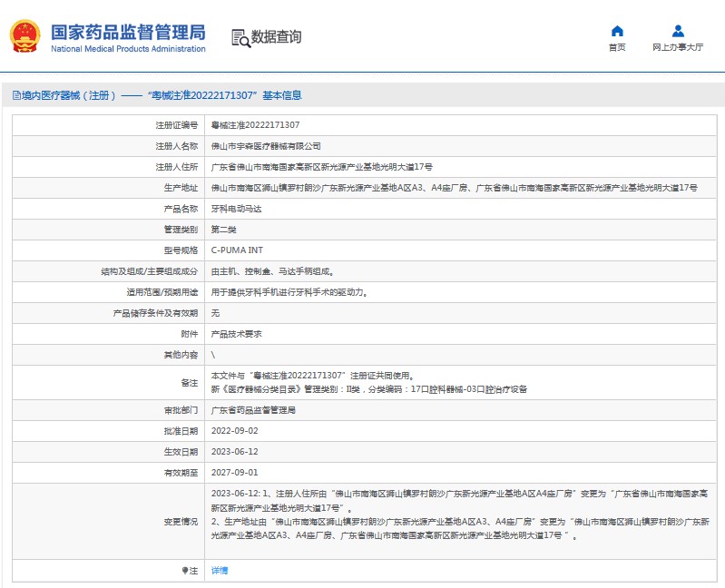Select change item 2 about 生产地址
The width and height of the screenshot is (725, 588).
[x=460, y=528]
